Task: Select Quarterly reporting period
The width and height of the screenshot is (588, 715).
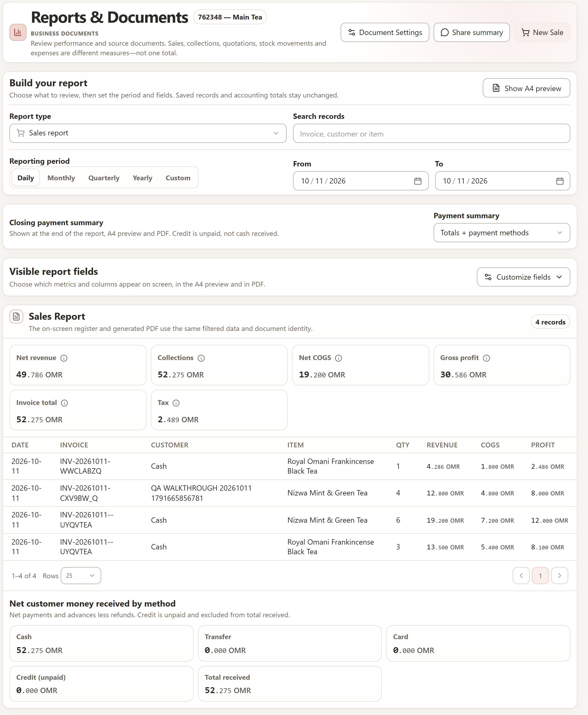Action: pos(104,178)
